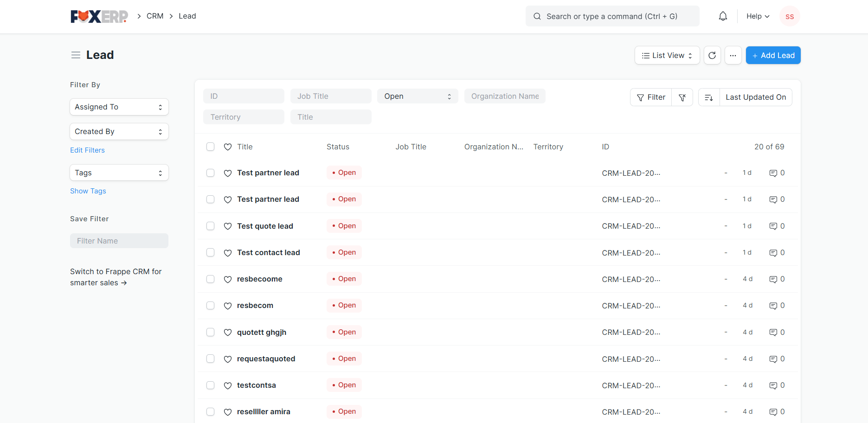Open the FoxERP logo home

point(99,16)
